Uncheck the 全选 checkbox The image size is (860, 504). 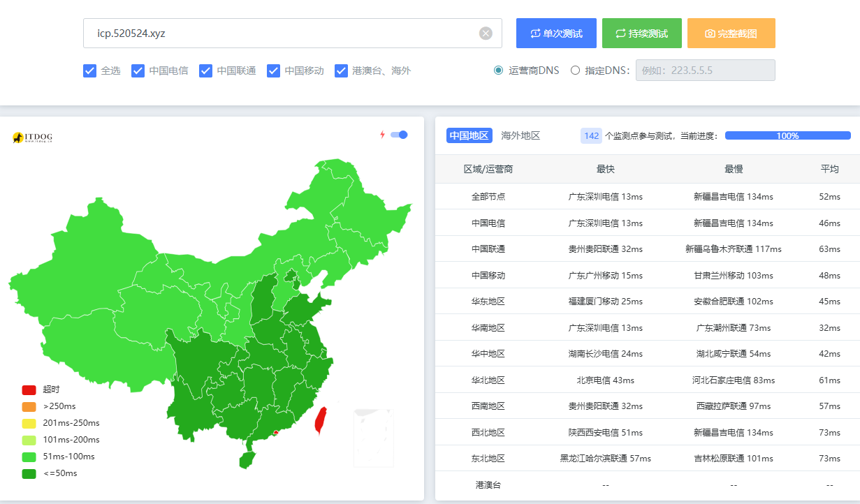tap(89, 71)
